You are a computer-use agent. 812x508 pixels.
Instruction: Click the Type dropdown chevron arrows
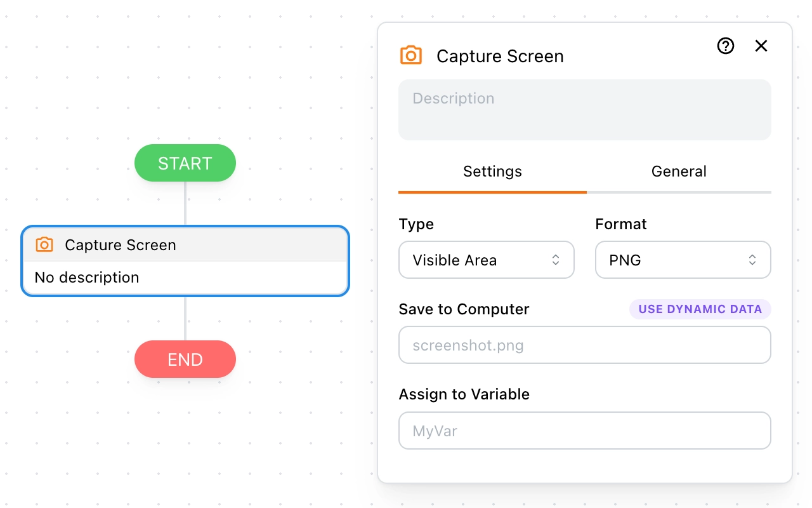point(556,260)
